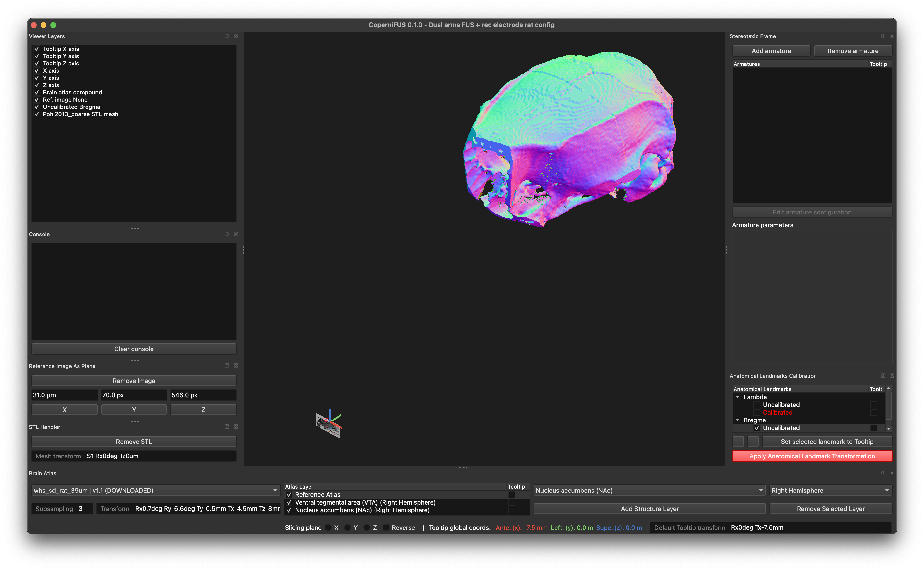
Task: Float the Brain Atlas panel
Action: coord(883,473)
